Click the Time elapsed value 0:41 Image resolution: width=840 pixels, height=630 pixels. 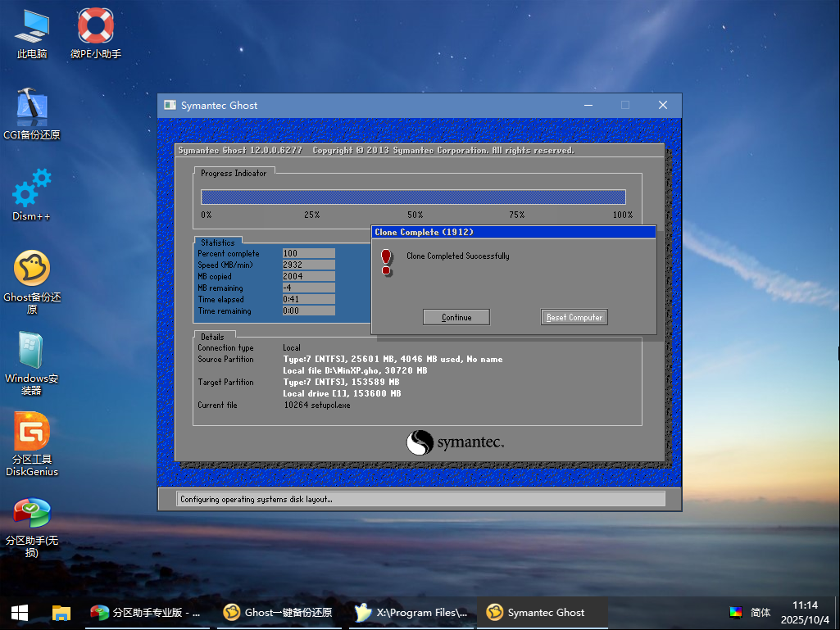tap(309, 300)
